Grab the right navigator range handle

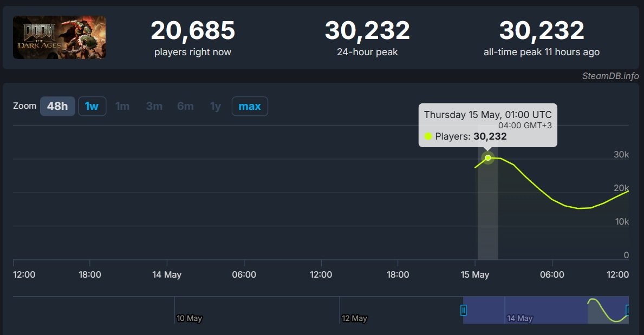click(628, 310)
